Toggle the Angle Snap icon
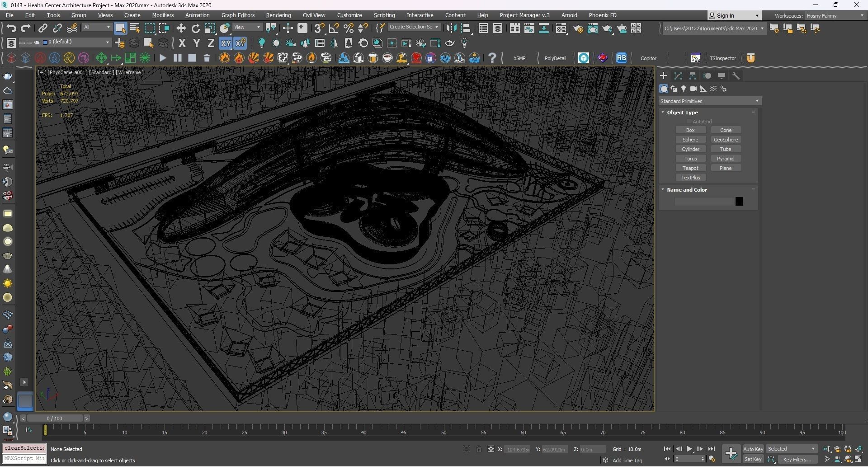This screenshot has width=868, height=470. tap(334, 28)
